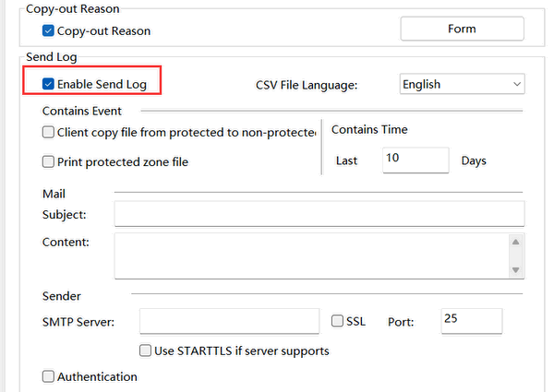Check Client copy file from protected option
This screenshot has height=392, width=554.
[49, 133]
